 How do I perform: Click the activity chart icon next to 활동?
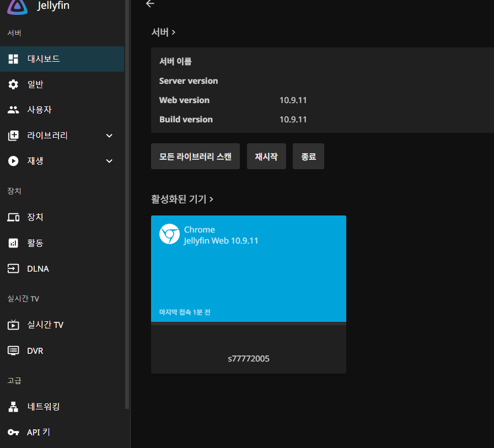click(13, 243)
